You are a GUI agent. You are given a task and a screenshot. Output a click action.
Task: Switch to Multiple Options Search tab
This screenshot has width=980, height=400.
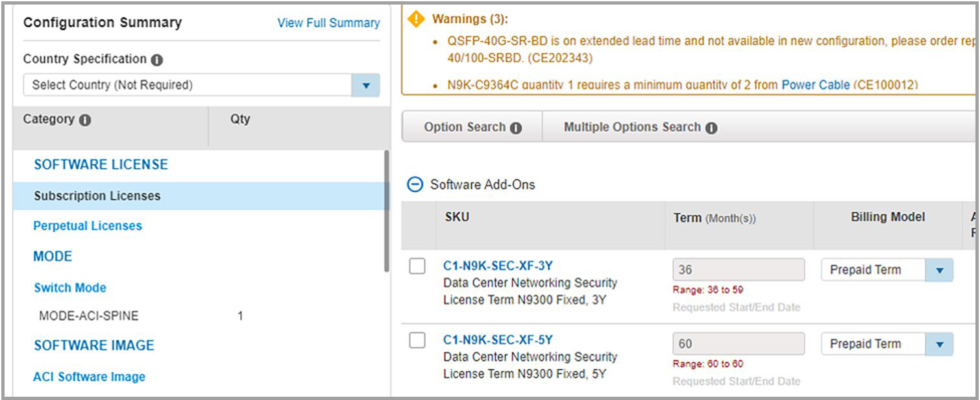tap(632, 127)
